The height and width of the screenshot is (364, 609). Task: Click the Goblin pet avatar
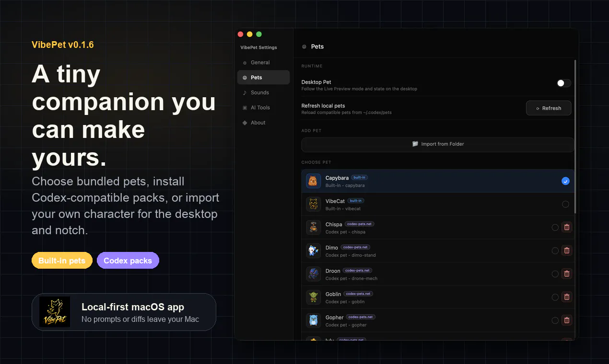(x=314, y=297)
